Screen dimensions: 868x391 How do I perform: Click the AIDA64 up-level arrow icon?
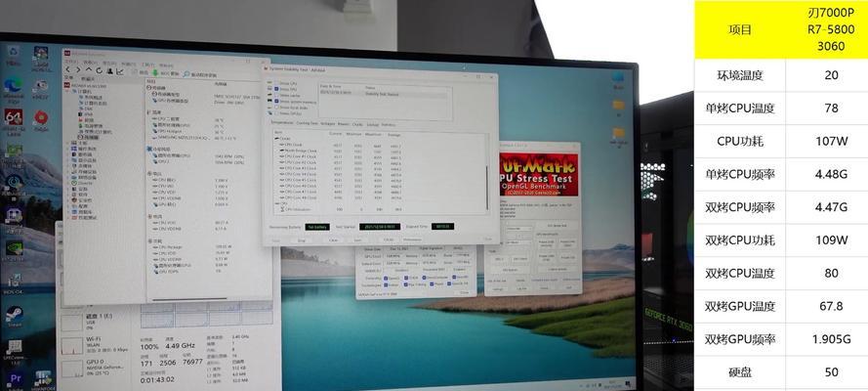89,69
